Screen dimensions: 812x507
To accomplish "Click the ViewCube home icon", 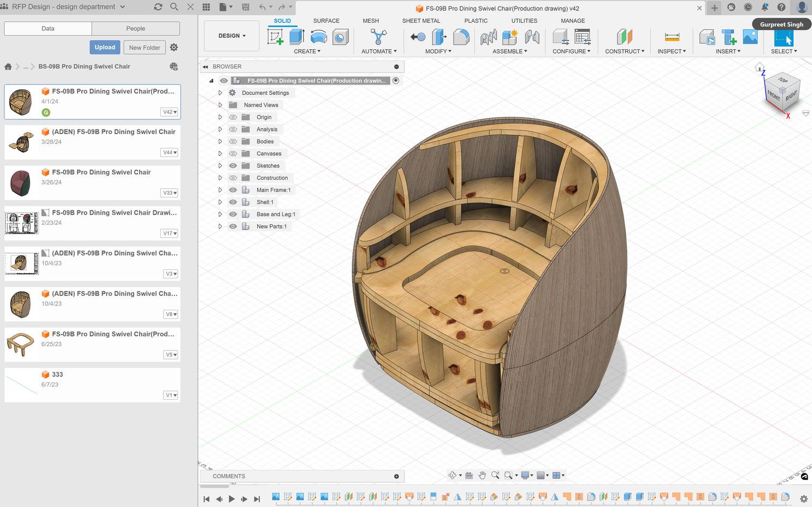I will click(x=759, y=68).
